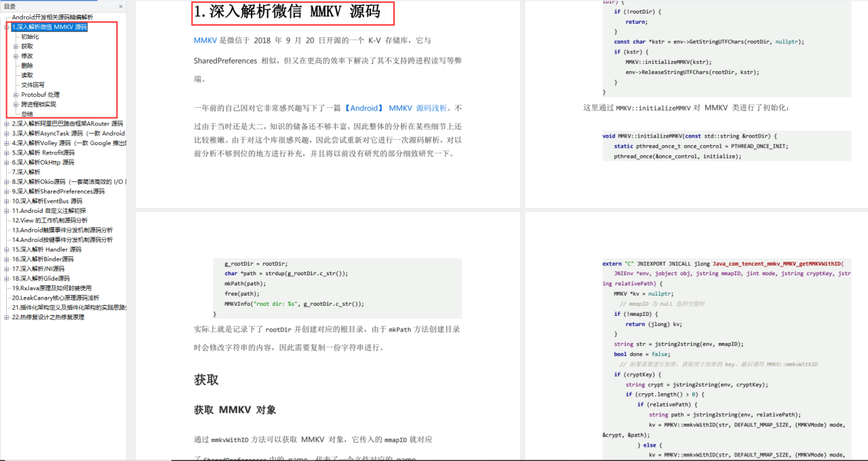Click the 获取 section heading in document
This screenshot has height=461, width=868.
click(206, 380)
